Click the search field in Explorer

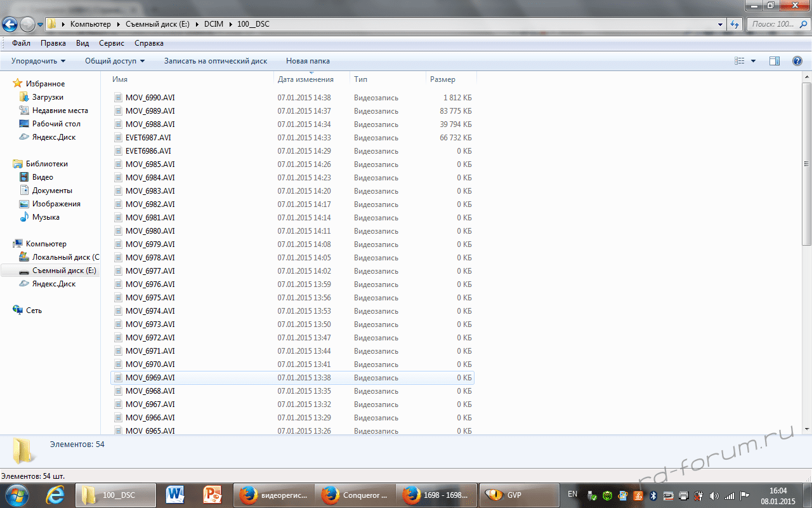pos(776,24)
